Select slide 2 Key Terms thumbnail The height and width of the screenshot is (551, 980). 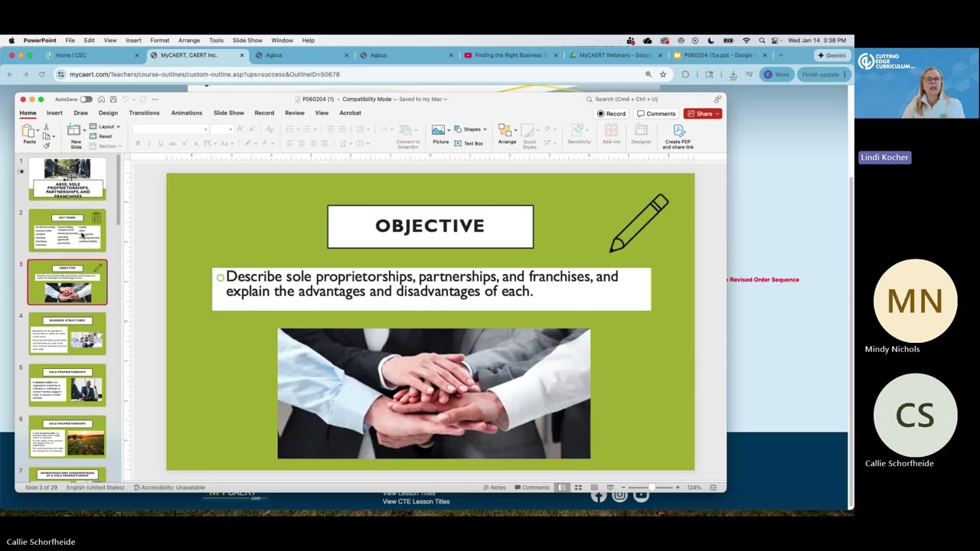pyautogui.click(x=67, y=231)
